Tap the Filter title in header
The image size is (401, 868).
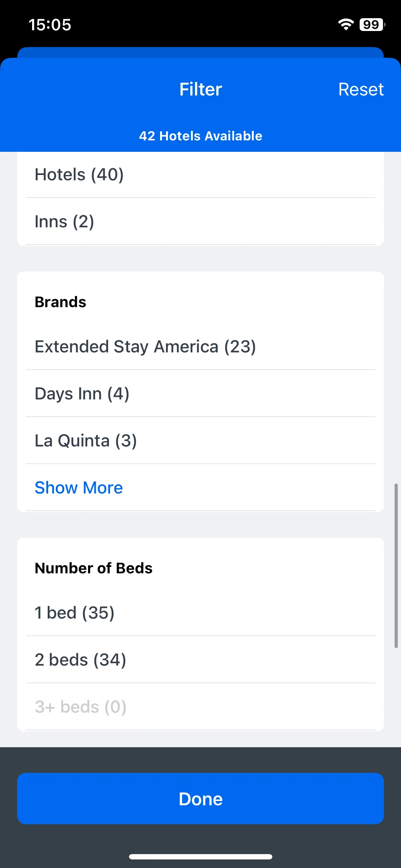pos(201,89)
